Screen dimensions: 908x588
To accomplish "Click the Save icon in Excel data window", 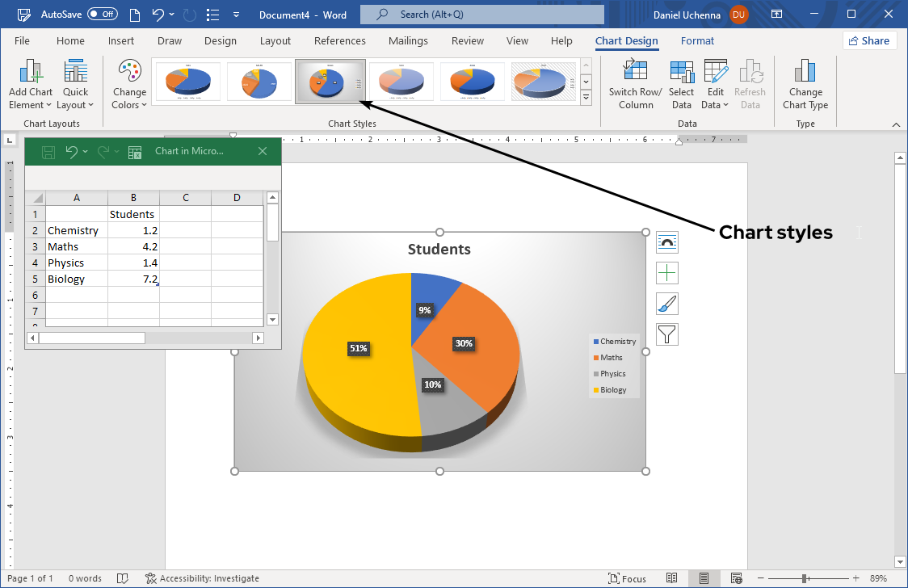I will 48,152.
